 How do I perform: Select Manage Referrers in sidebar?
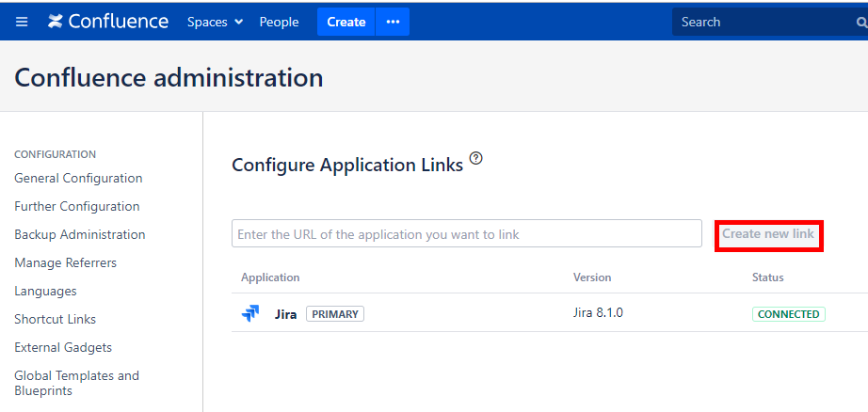point(66,262)
